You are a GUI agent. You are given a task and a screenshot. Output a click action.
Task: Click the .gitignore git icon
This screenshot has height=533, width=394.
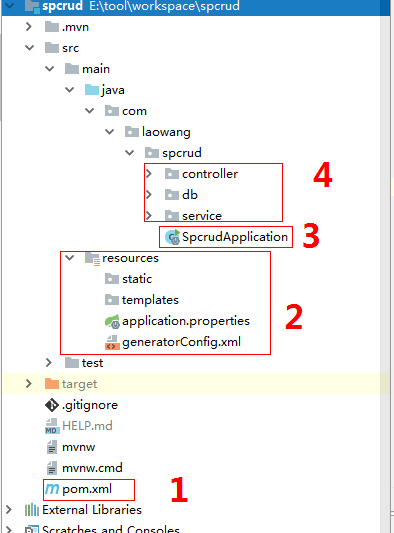(x=52, y=405)
